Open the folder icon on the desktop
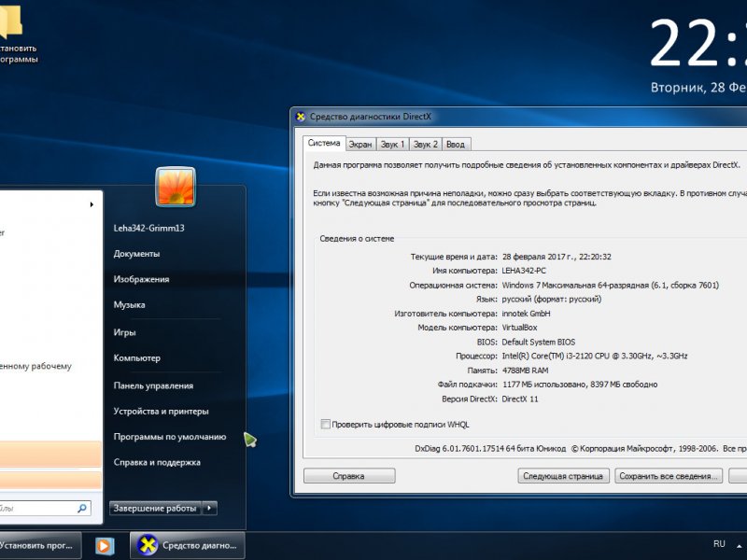Image resolution: width=747 pixels, height=560 pixels. tap(10, 21)
